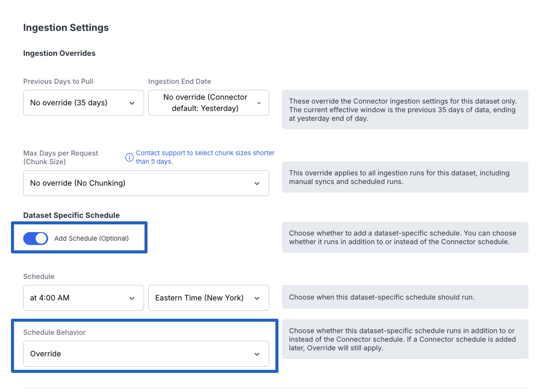Expand the Schedule Behavior Override dropdown
The height and width of the screenshot is (392, 553).
point(146,354)
